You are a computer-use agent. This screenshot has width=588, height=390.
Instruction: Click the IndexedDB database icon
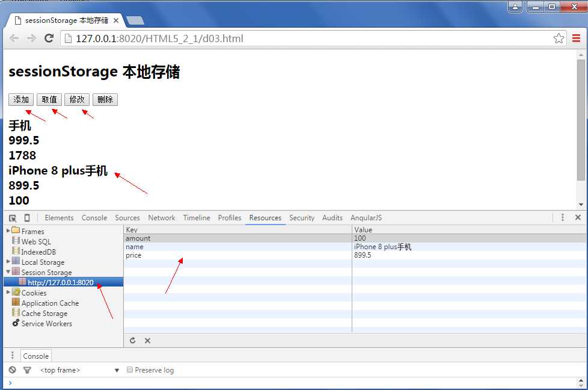click(16, 251)
